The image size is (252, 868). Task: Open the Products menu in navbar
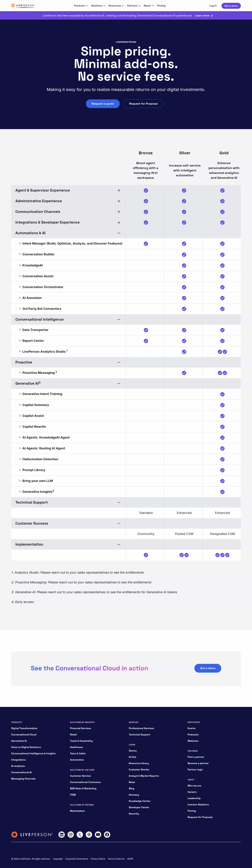(x=81, y=6)
